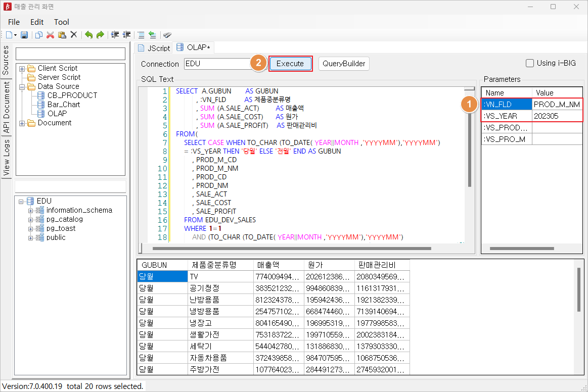Click the 매출액 column header
Viewport: 588px width, 392px height.
(x=278, y=265)
